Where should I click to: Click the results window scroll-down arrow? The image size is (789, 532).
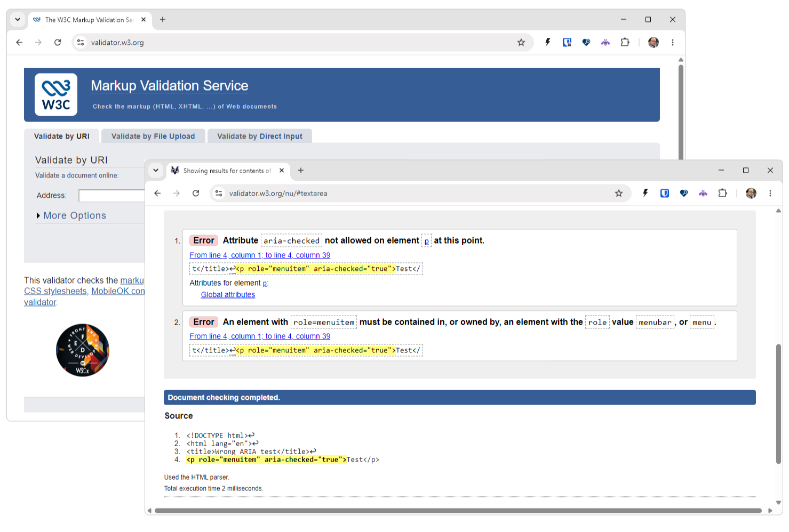click(x=778, y=502)
